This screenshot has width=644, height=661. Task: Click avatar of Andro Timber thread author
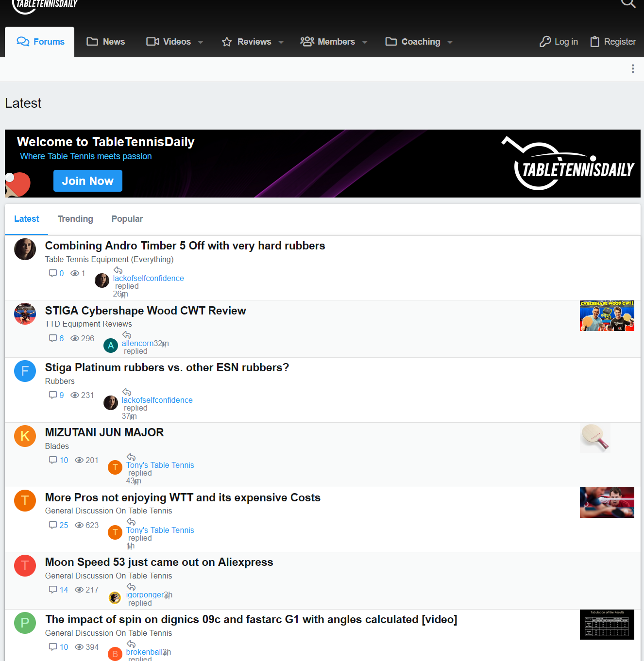[25, 249]
